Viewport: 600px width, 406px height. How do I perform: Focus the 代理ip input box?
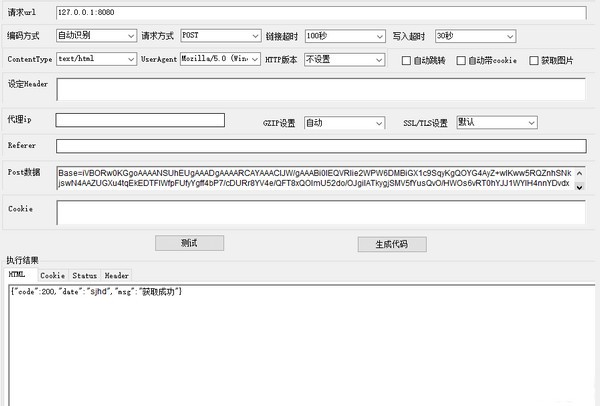point(140,121)
